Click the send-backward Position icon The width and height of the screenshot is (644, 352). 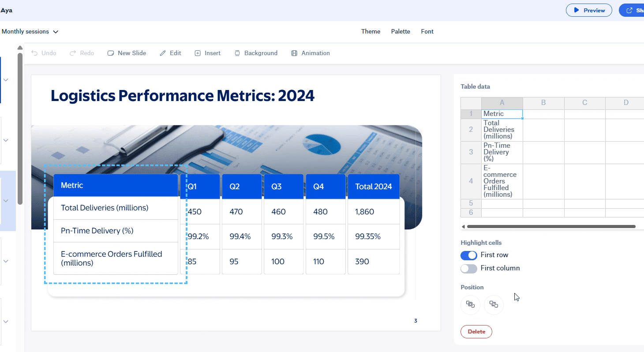494,305
